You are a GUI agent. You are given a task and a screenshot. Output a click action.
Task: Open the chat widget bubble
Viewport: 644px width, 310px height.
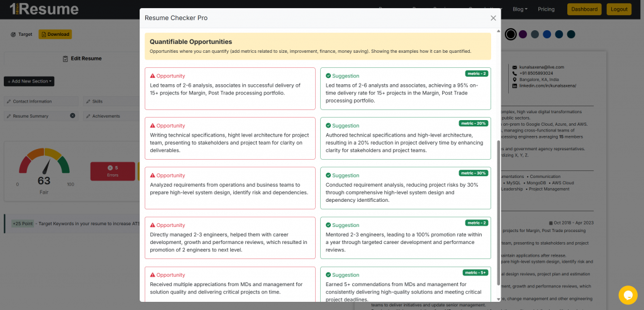pos(628,295)
